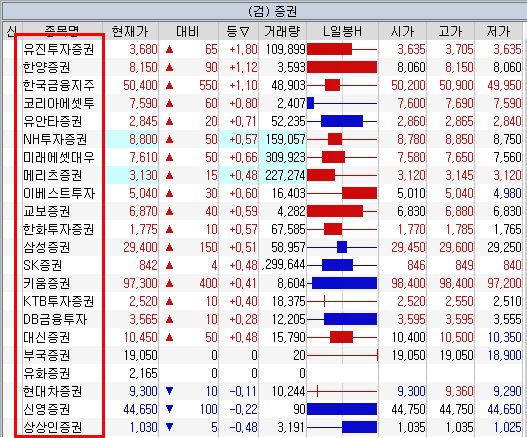
Task: Click the blue candlestick bar for 키움증권
Action: coord(344,283)
